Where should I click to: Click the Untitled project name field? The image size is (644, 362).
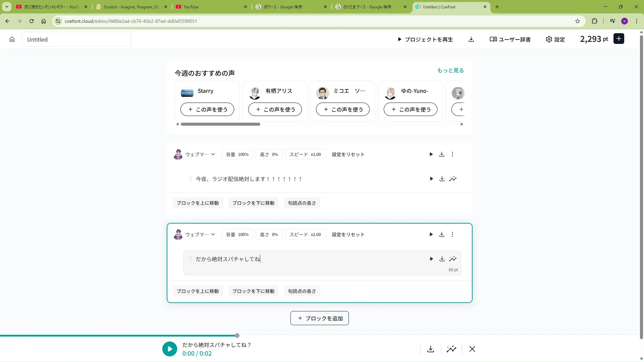[x=76, y=40]
